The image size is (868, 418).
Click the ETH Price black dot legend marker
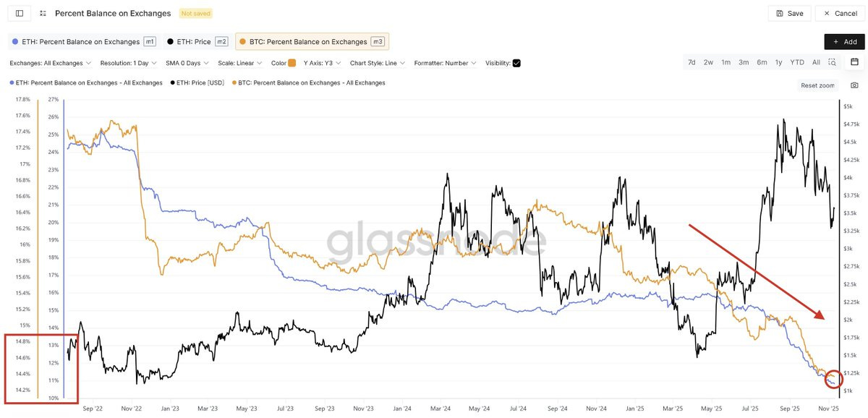coord(171,41)
